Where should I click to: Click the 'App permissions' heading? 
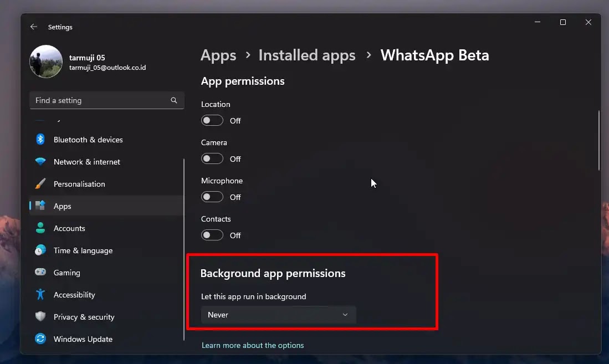(243, 81)
